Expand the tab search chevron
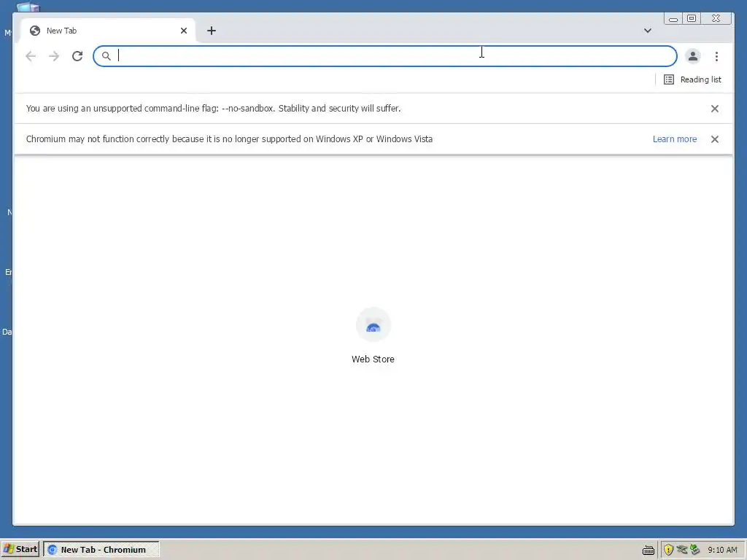Screen dimensions: 747x560 tap(648, 31)
